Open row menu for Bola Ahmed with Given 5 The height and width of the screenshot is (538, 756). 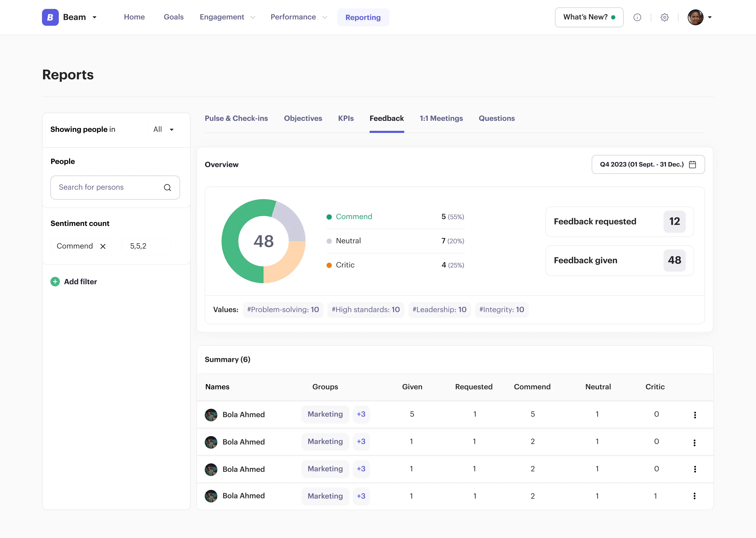pos(695,415)
